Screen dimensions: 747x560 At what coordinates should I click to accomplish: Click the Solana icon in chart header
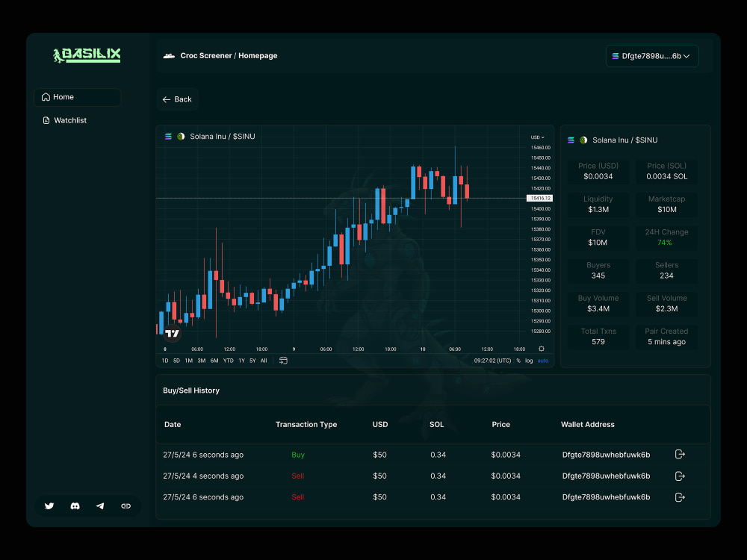tap(168, 137)
